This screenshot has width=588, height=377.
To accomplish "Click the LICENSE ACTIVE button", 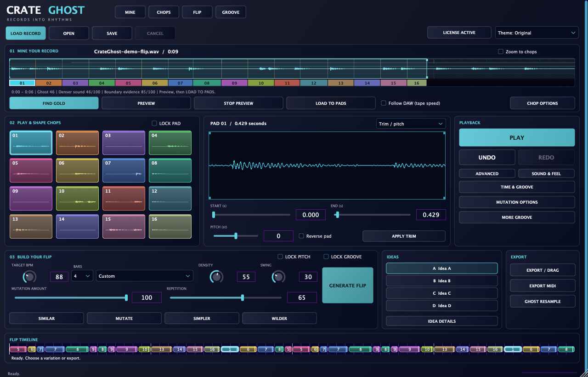I will pyautogui.click(x=459, y=33).
